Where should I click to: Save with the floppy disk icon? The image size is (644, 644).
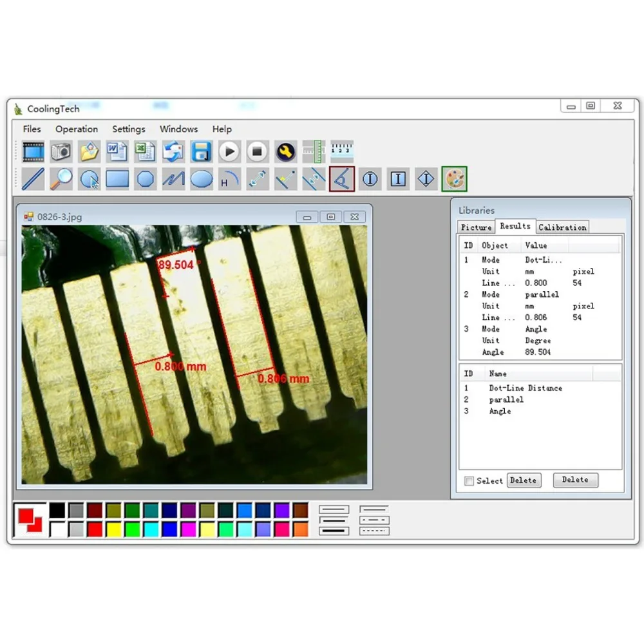tap(201, 151)
